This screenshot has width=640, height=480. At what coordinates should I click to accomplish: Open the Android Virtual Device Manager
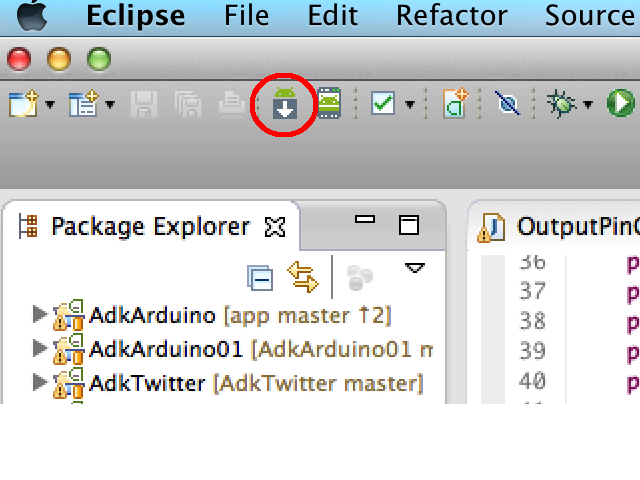tap(329, 103)
